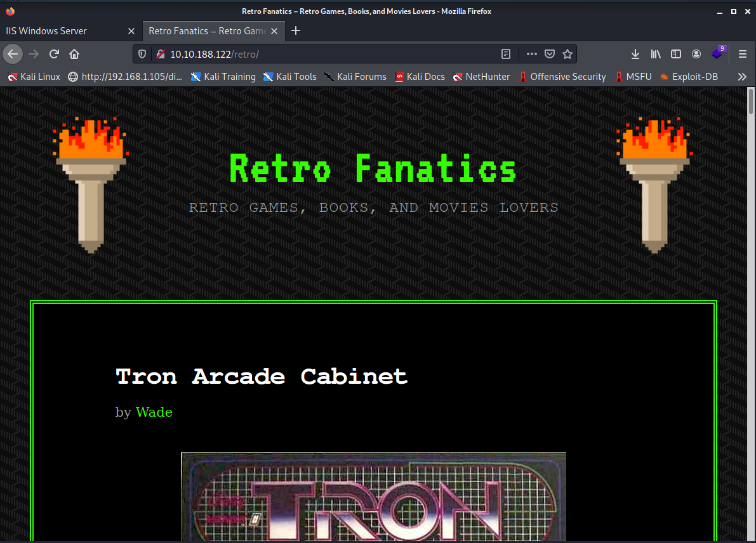The width and height of the screenshot is (756, 543).
Task: Expand more bookmarks chevron
Action: point(742,77)
